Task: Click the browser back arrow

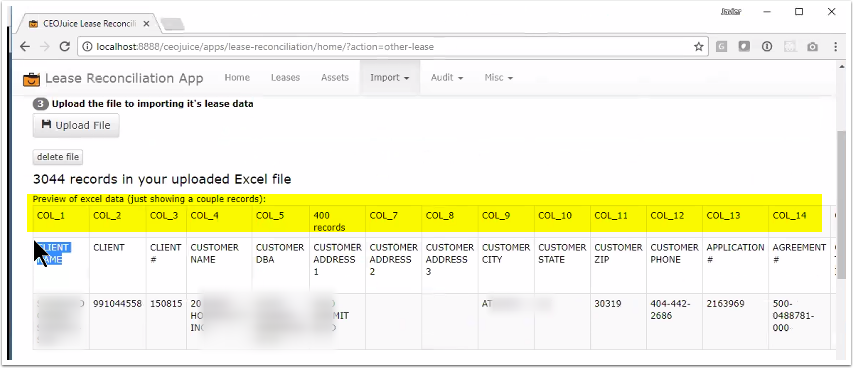Action: (25, 46)
